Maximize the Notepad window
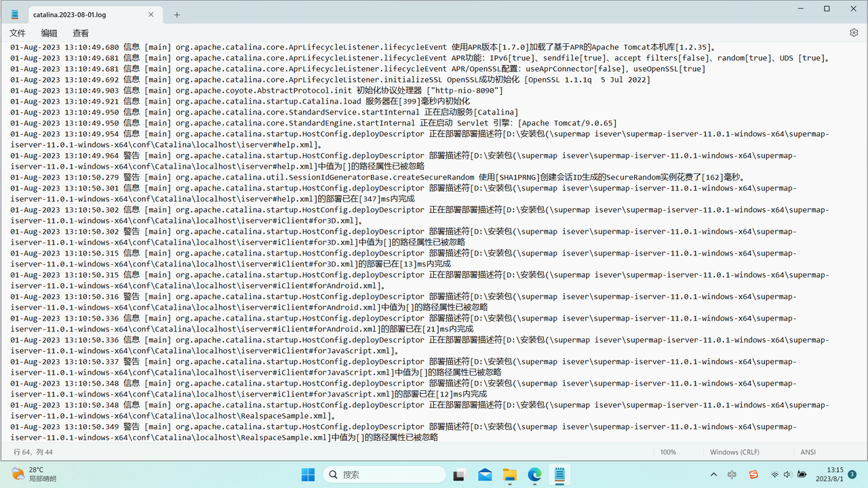 (827, 9)
